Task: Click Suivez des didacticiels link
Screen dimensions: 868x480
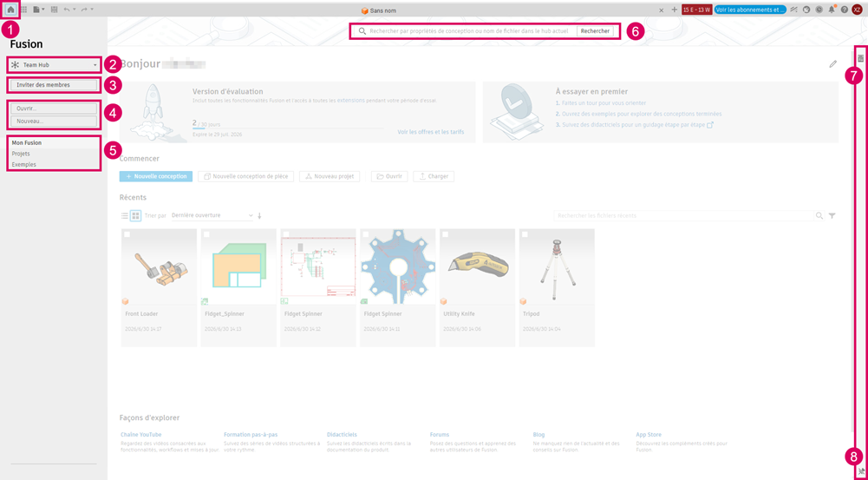Action: [x=637, y=125]
